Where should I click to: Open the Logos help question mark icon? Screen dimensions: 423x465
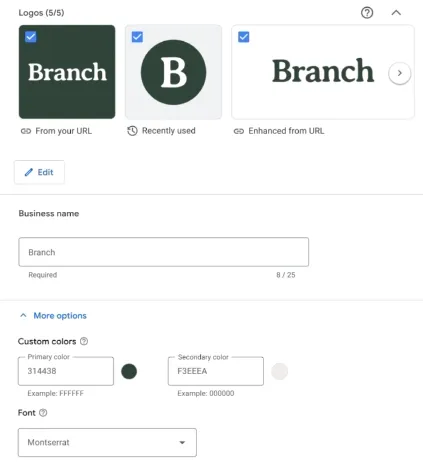click(x=367, y=13)
